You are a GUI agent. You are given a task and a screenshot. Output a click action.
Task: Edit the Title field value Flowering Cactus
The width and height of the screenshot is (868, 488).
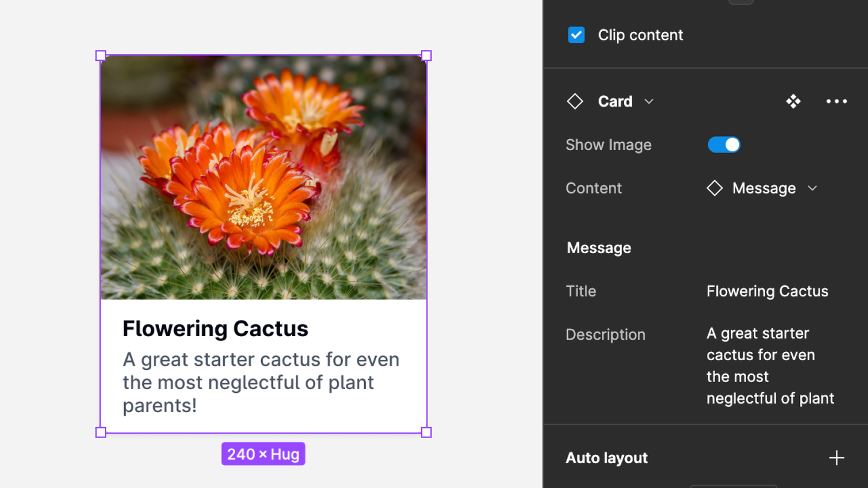767,292
